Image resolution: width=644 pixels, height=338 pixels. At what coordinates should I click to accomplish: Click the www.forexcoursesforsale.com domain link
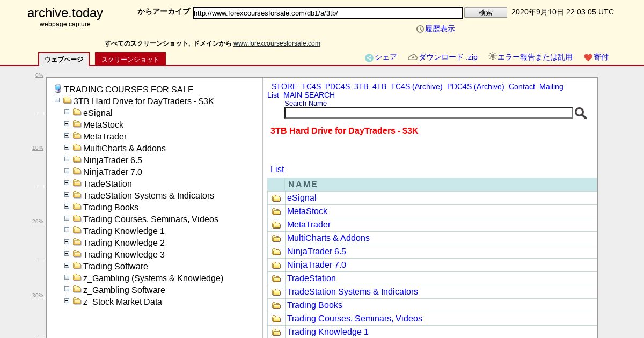point(277,43)
